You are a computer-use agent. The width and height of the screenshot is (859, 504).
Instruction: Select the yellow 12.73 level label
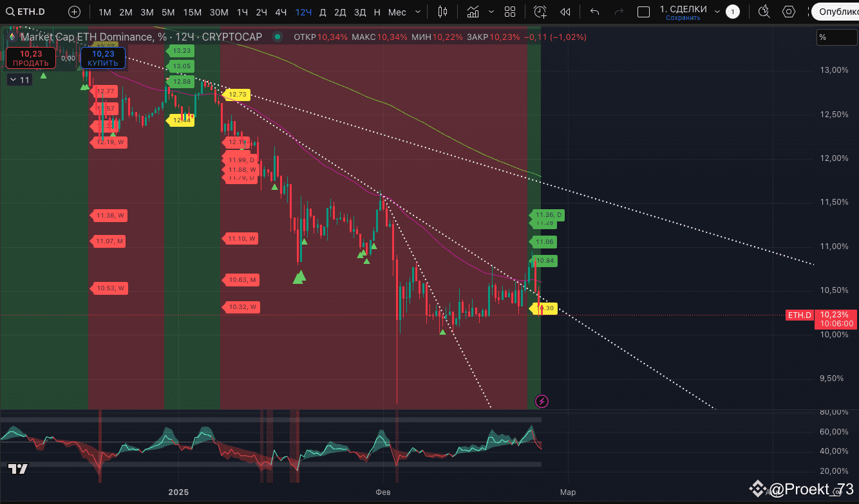point(236,95)
